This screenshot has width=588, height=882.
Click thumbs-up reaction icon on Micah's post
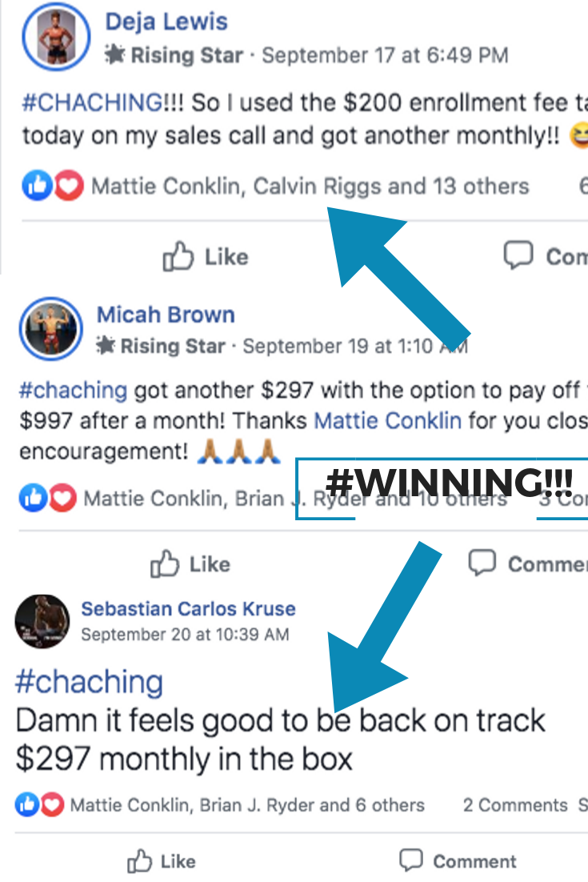click(33, 498)
